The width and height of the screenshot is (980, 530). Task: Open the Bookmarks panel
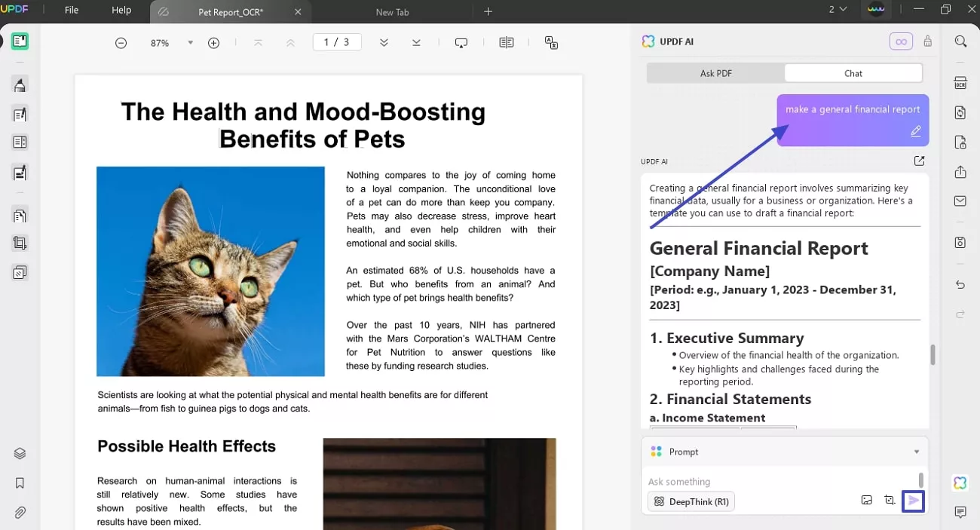point(20,483)
